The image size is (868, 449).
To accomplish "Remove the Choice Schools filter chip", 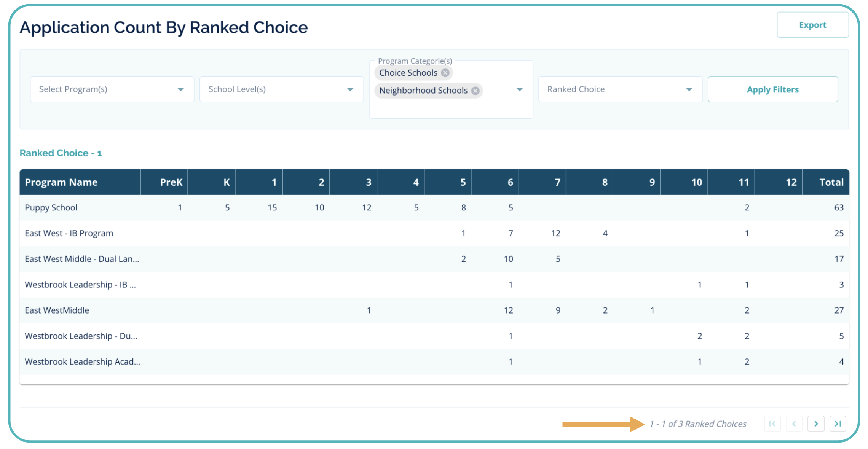I will pyautogui.click(x=445, y=73).
